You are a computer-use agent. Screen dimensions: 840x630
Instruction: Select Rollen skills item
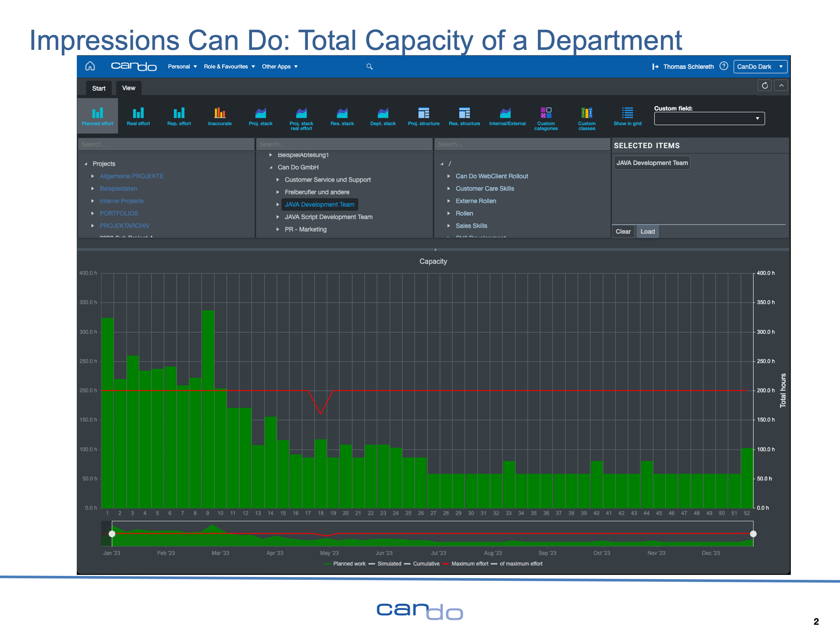click(x=464, y=213)
